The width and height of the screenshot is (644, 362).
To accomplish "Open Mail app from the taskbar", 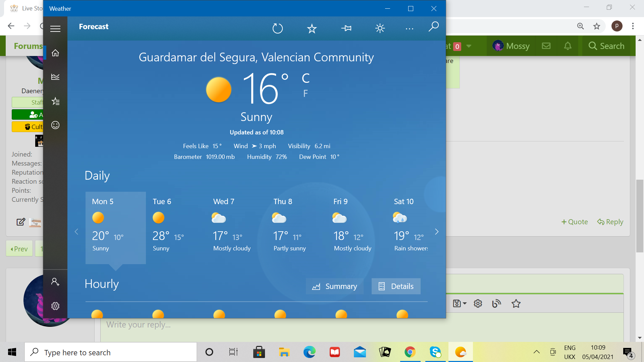I will (x=360, y=352).
